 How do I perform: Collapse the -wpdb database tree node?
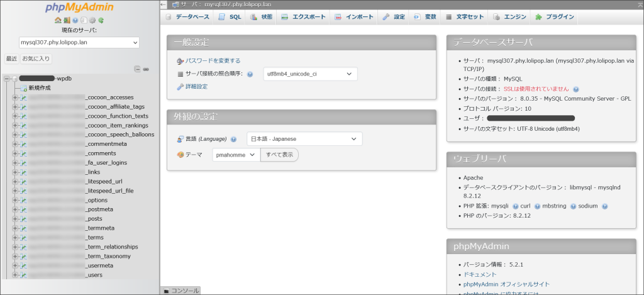(x=6, y=79)
